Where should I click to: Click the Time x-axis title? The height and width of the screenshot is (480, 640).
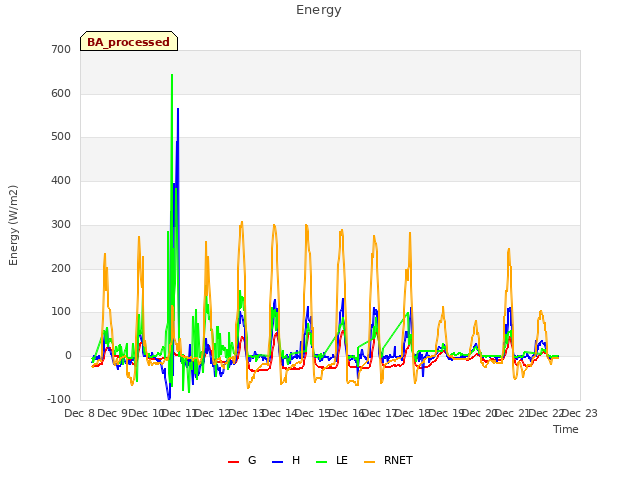point(566,429)
